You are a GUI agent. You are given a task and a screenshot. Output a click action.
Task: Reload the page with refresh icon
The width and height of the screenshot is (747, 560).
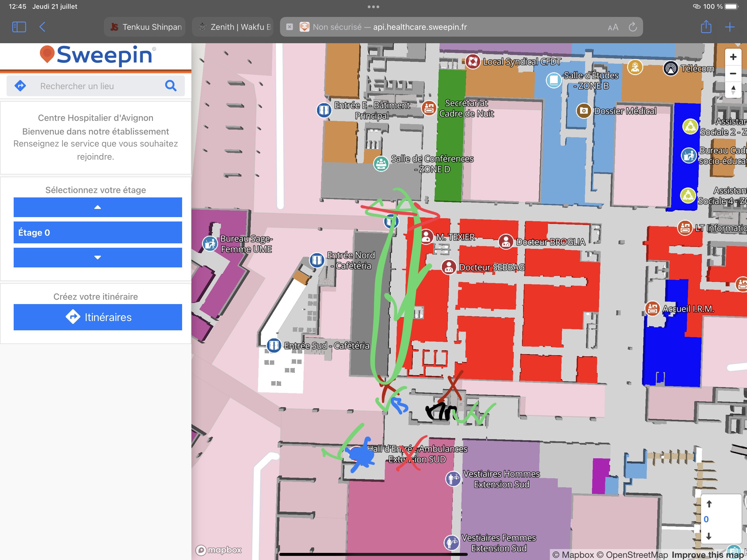coord(632,27)
